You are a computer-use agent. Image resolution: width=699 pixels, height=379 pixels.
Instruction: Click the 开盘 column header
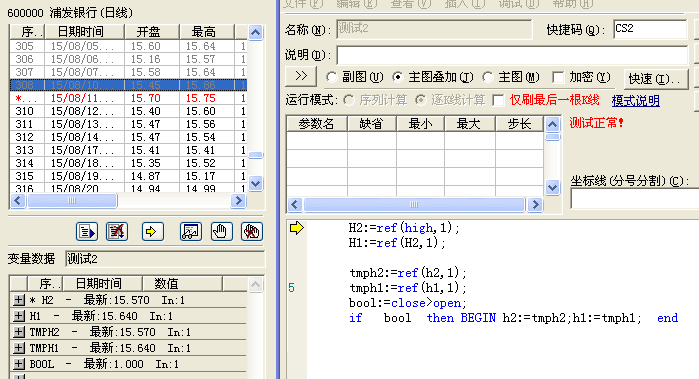coord(152,32)
